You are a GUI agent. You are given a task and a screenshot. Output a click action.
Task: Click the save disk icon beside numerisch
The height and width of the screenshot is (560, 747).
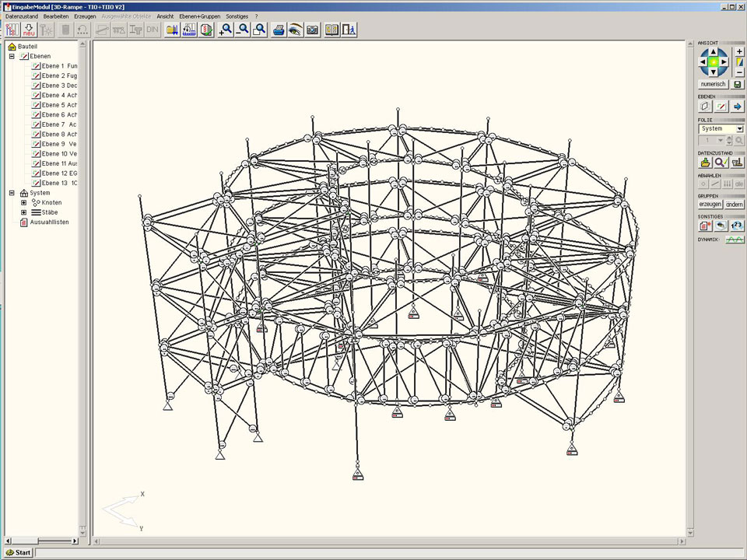[738, 84]
